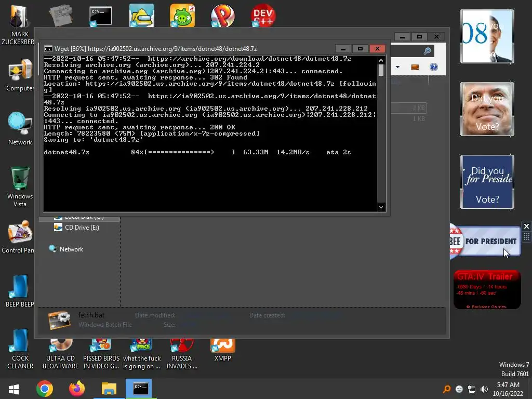The height and width of the screenshot is (399, 532).
Task: Click the Explorer help question-mark icon
Action: [x=434, y=67]
